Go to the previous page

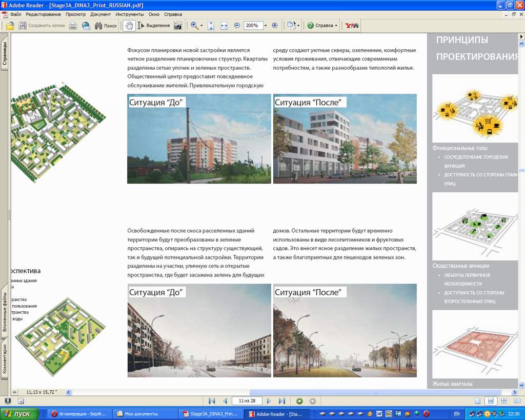coord(225,401)
